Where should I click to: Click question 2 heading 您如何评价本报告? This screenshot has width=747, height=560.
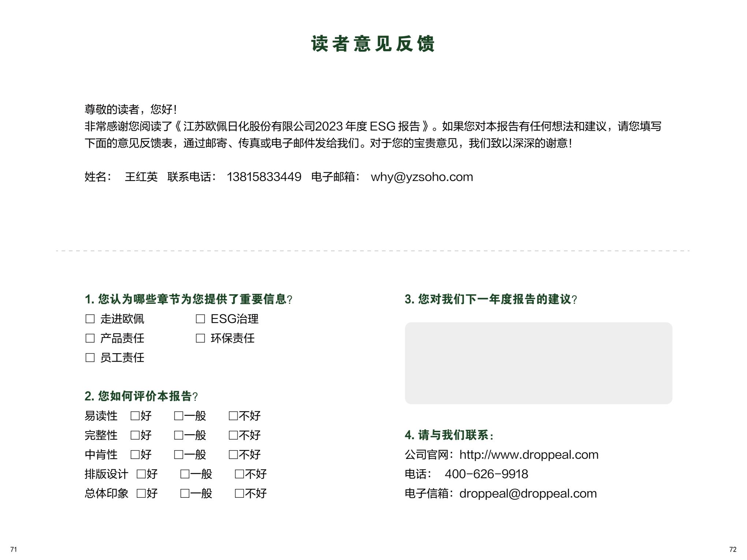pos(141,396)
